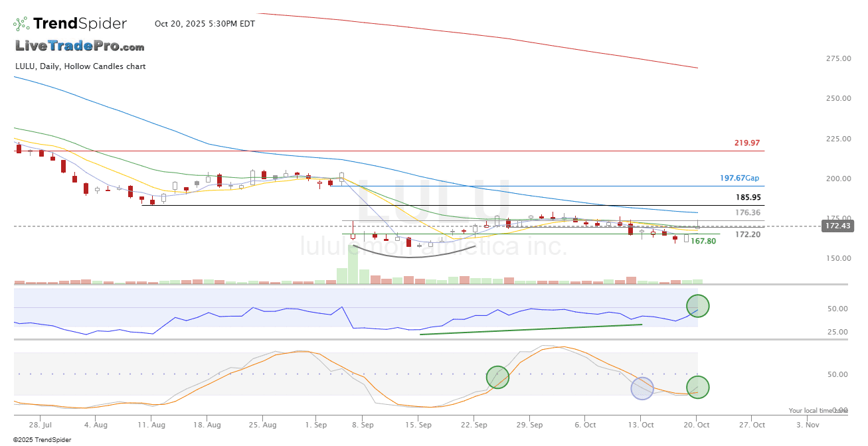Click the green circle near 22 Sep stochastic crossover
868x446 pixels.
498,377
